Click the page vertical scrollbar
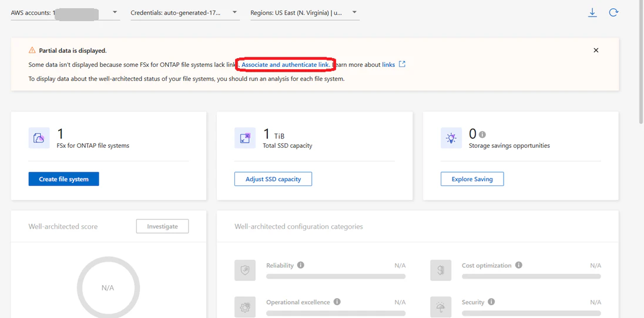 [641, 62]
